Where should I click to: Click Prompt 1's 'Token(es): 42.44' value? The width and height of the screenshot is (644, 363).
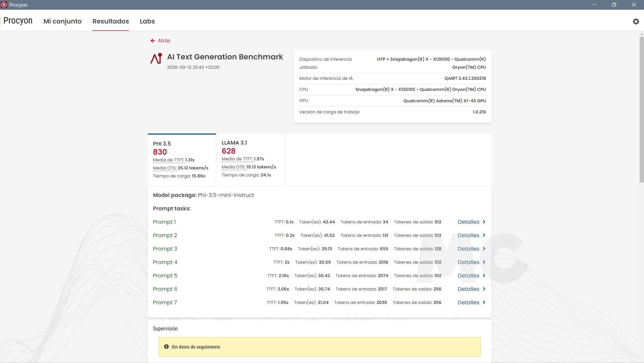317,222
